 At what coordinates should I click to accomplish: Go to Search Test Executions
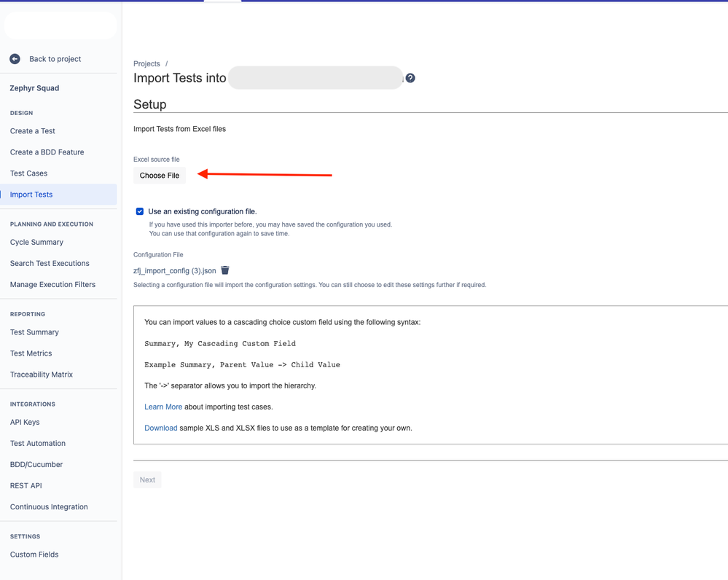click(x=50, y=263)
